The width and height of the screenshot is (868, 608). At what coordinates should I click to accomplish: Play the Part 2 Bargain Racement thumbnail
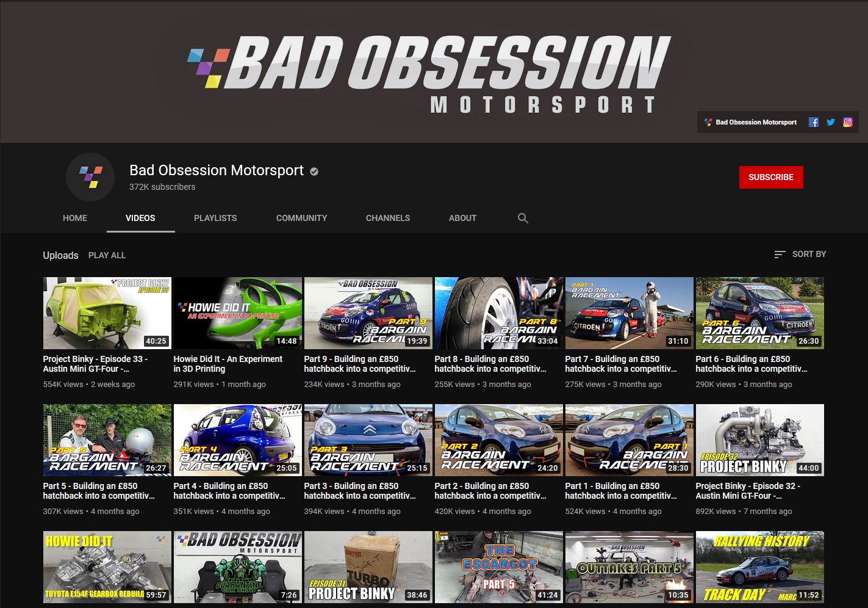pos(498,440)
